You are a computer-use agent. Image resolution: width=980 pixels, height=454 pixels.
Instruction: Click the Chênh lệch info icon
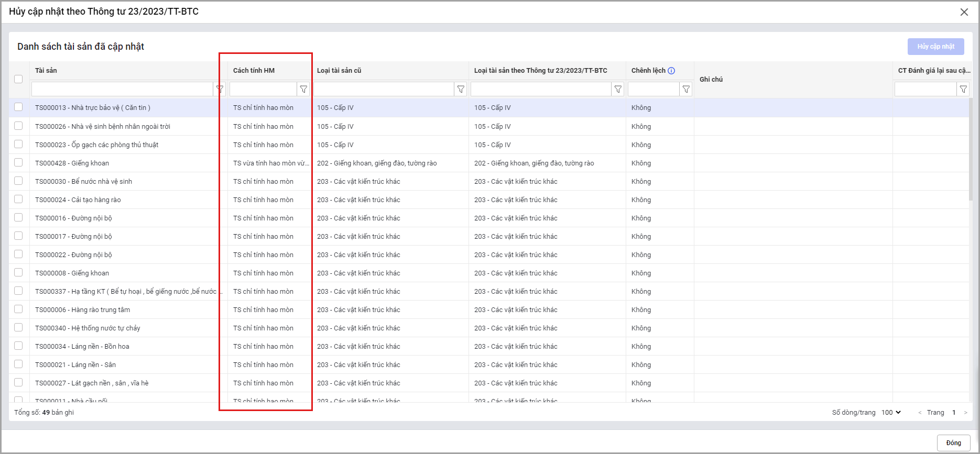coord(671,71)
